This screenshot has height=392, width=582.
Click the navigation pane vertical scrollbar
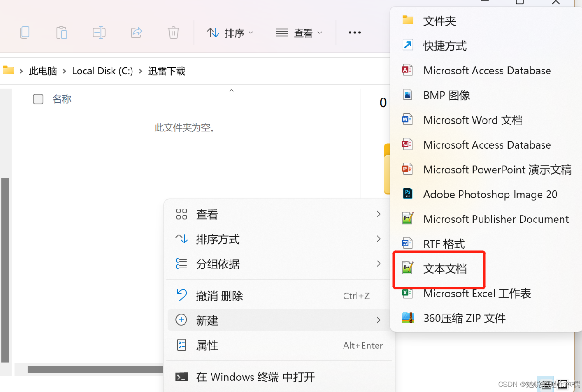click(x=5, y=269)
